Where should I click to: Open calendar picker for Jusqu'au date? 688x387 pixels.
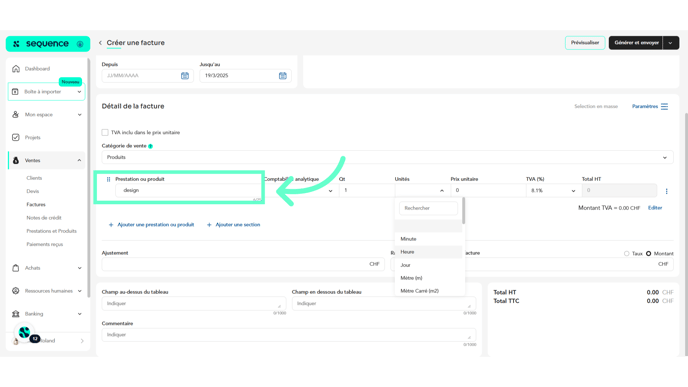tap(283, 75)
